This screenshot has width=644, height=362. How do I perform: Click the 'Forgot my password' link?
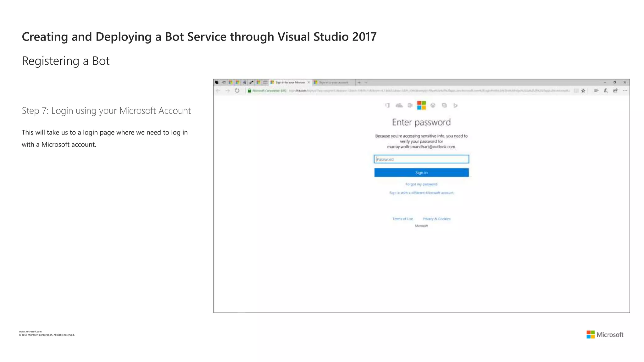[421, 184]
